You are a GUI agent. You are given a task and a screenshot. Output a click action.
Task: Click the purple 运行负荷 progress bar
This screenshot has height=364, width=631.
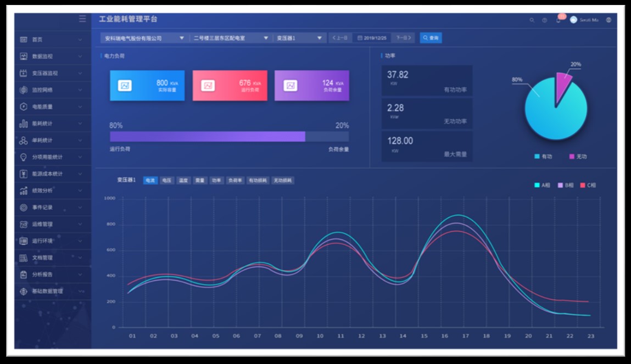(x=208, y=136)
